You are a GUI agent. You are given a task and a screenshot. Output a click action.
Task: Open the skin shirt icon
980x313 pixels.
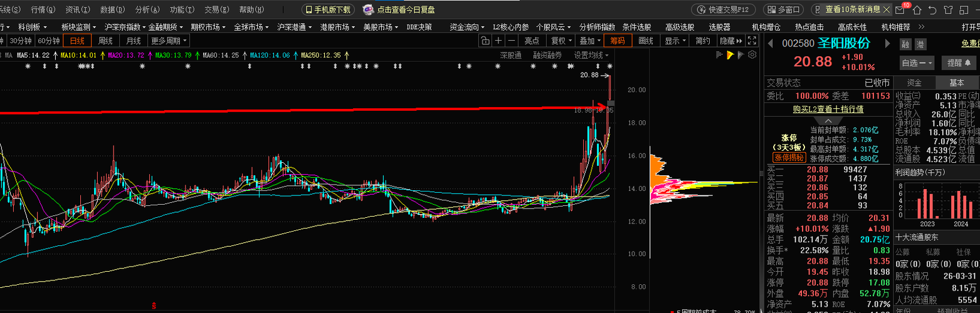949,9
